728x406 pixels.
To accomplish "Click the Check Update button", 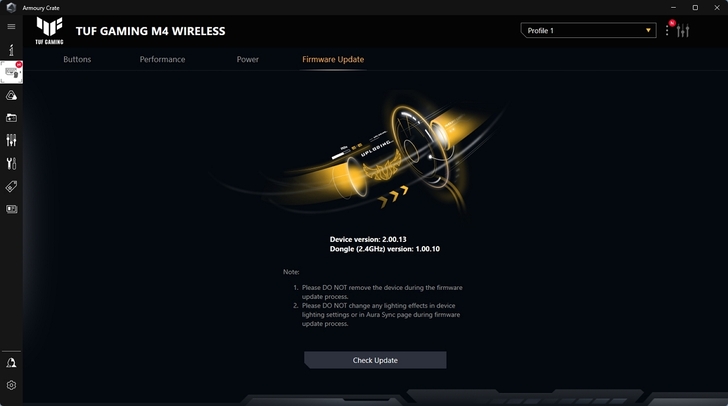I will [x=375, y=360].
